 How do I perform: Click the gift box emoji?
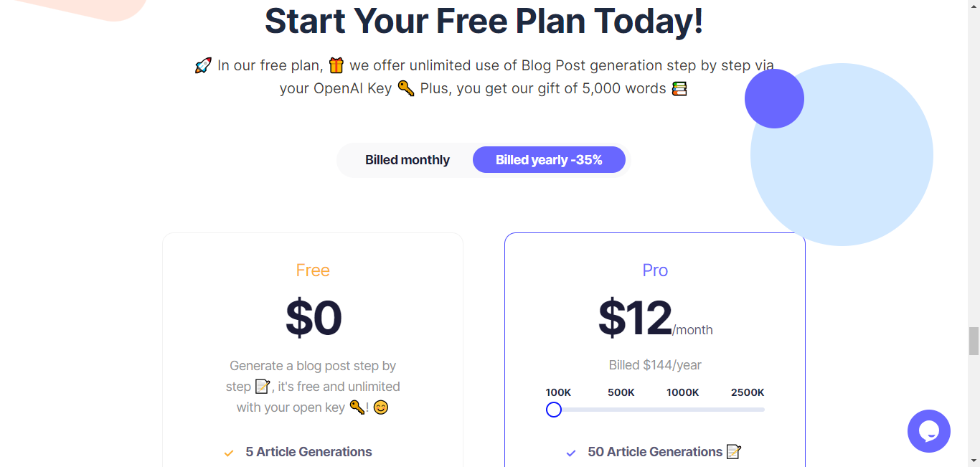[336, 66]
